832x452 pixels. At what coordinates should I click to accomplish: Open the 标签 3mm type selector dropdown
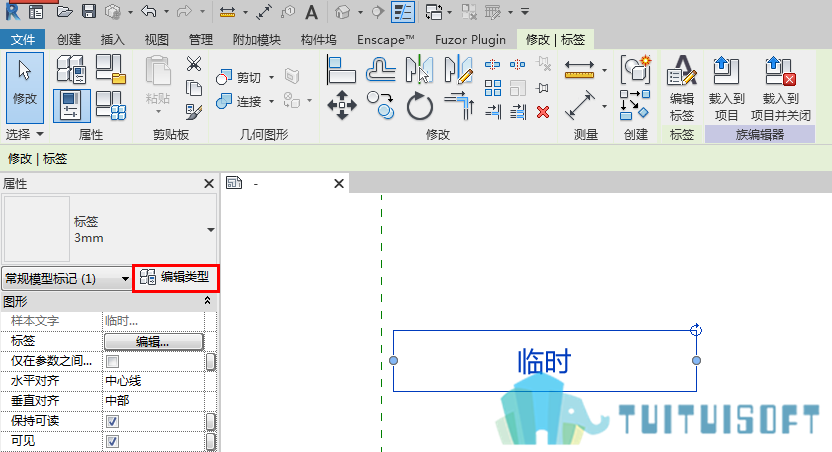click(x=211, y=230)
